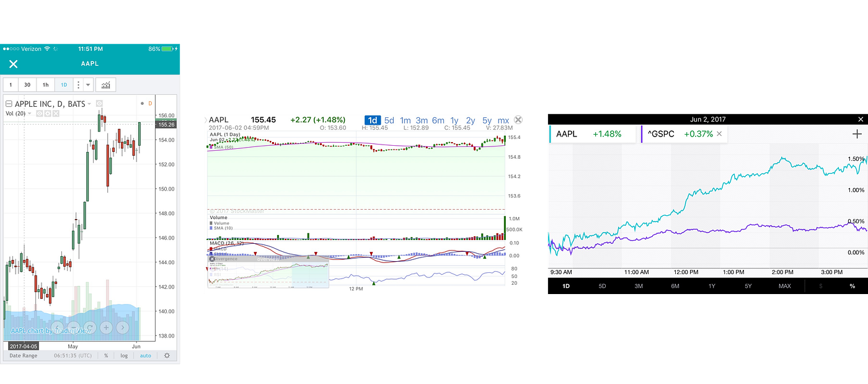The width and height of the screenshot is (868, 384).
Task: Switch comparison chart to dollar mode
Action: [821, 286]
